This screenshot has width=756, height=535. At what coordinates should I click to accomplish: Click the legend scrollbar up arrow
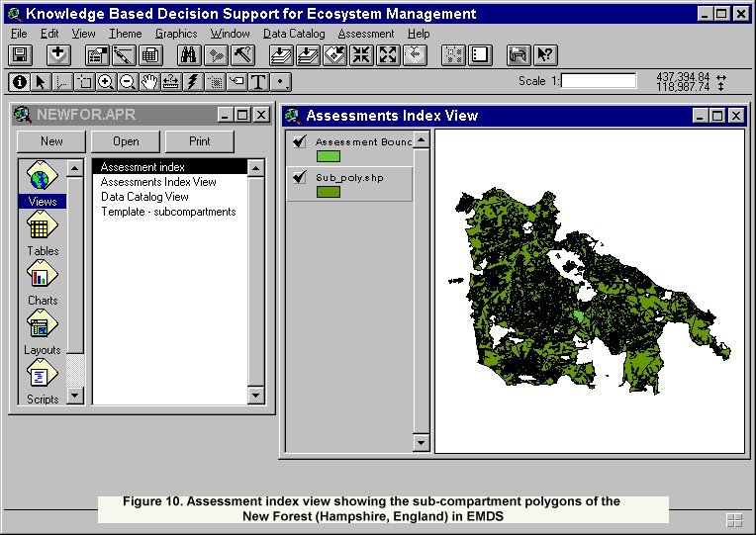tap(421, 139)
